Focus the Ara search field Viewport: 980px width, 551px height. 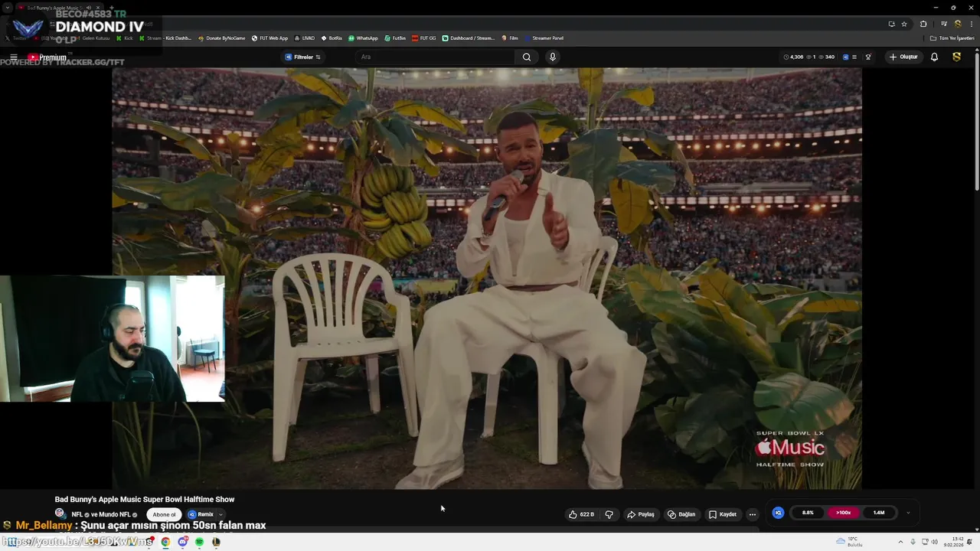(434, 57)
